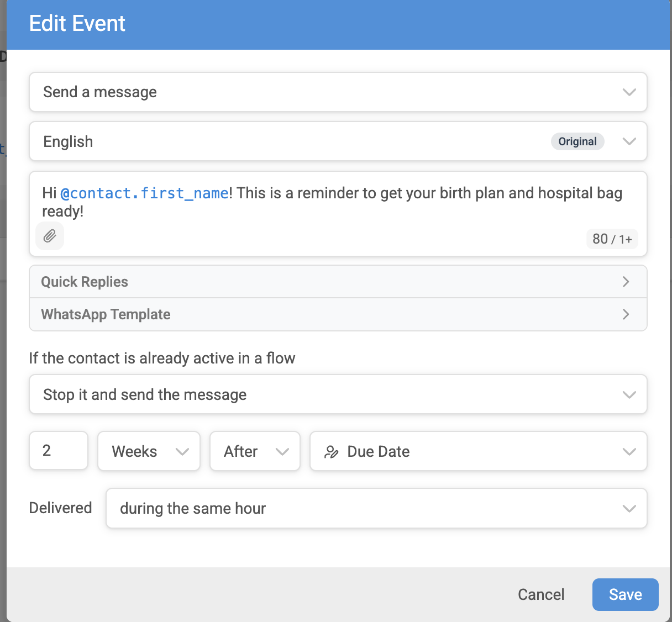
Task: Open the Weeks unit dropdown
Action: click(x=149, y=451)
